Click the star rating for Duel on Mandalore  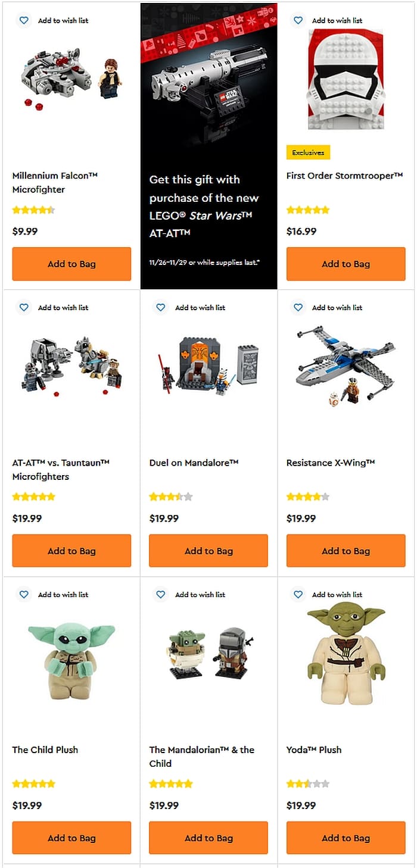171,497
